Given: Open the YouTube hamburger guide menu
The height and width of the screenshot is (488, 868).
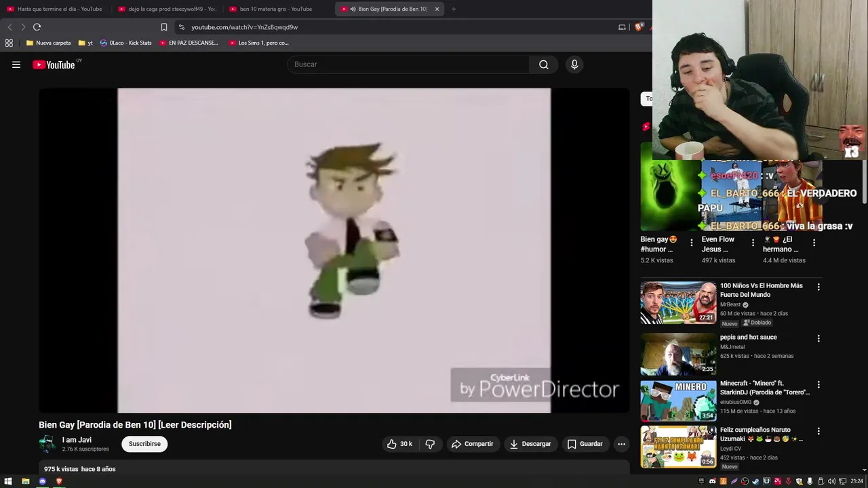Looking at the screenshot, I should [x=16, y=64].
